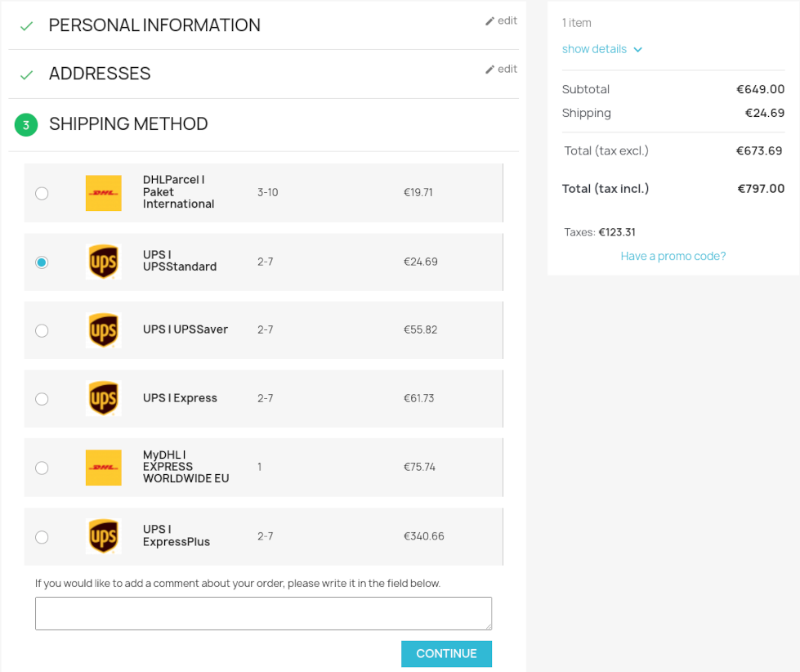Click the UPS logo beside ExpressPlus
The width and height of the screenshot is (800, 672).
pyautogui.click(x=104, y=536)
